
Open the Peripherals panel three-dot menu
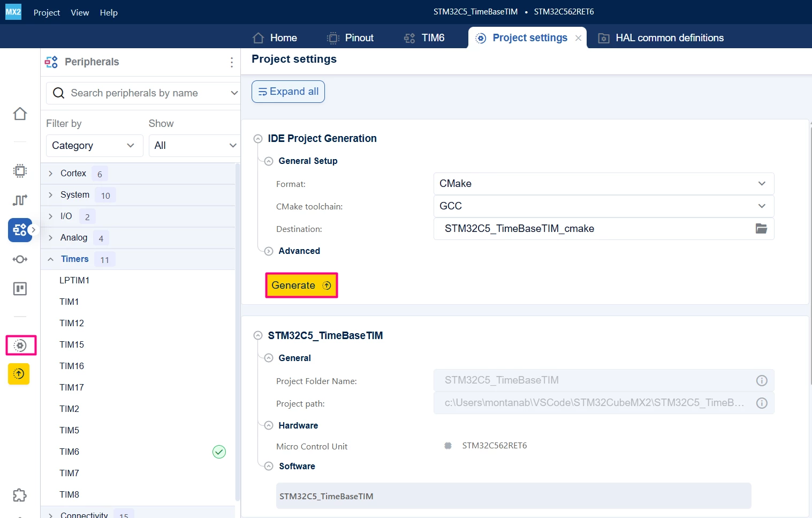(232, 62)
